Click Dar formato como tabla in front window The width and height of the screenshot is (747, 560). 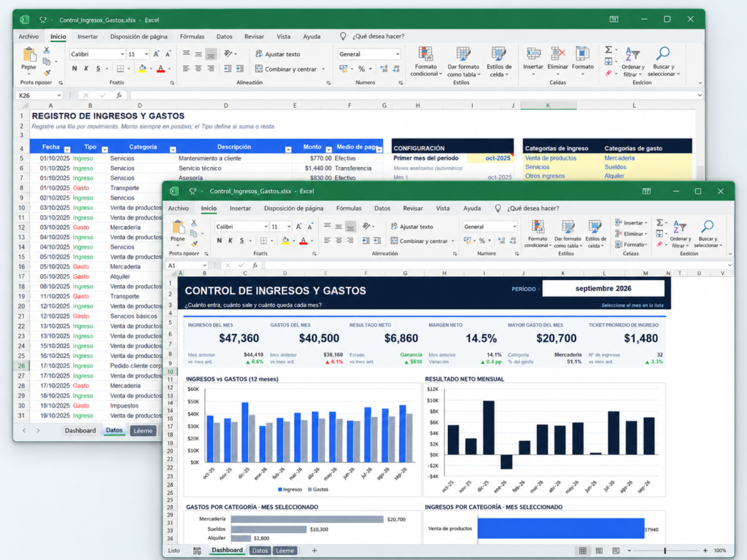point(568,234)
